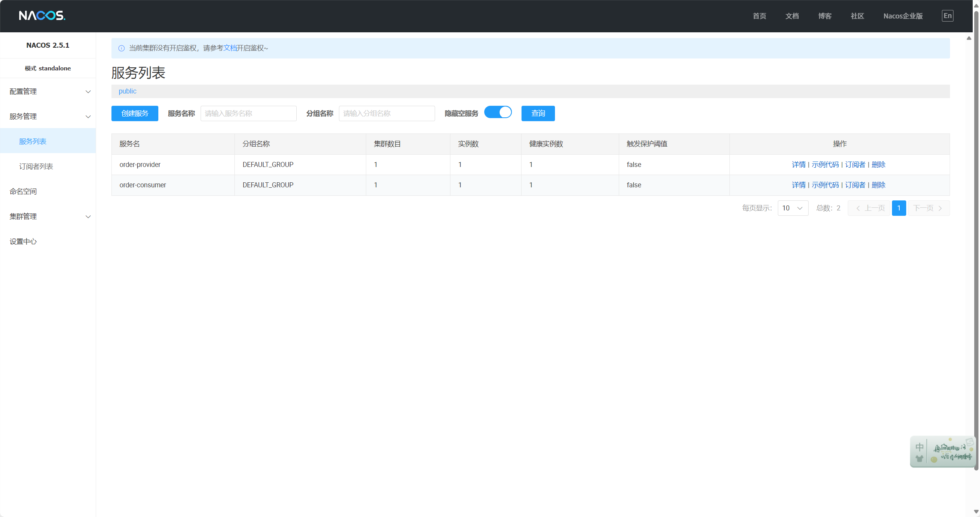Open the page size dropdown showing 10

click(x=792, y=208)
